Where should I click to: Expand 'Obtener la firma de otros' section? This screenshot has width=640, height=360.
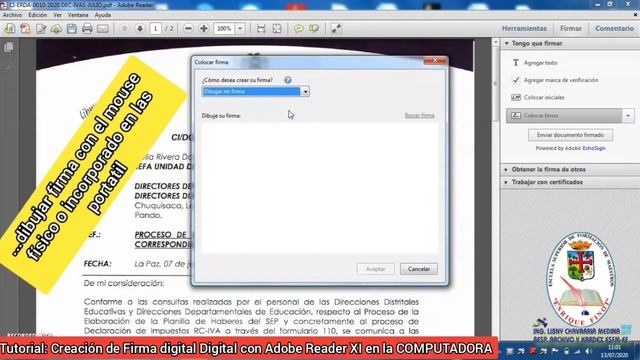point(549,169)
